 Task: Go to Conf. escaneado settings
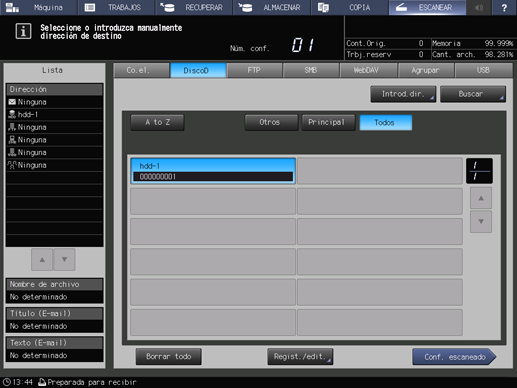[x=454, y=357]
